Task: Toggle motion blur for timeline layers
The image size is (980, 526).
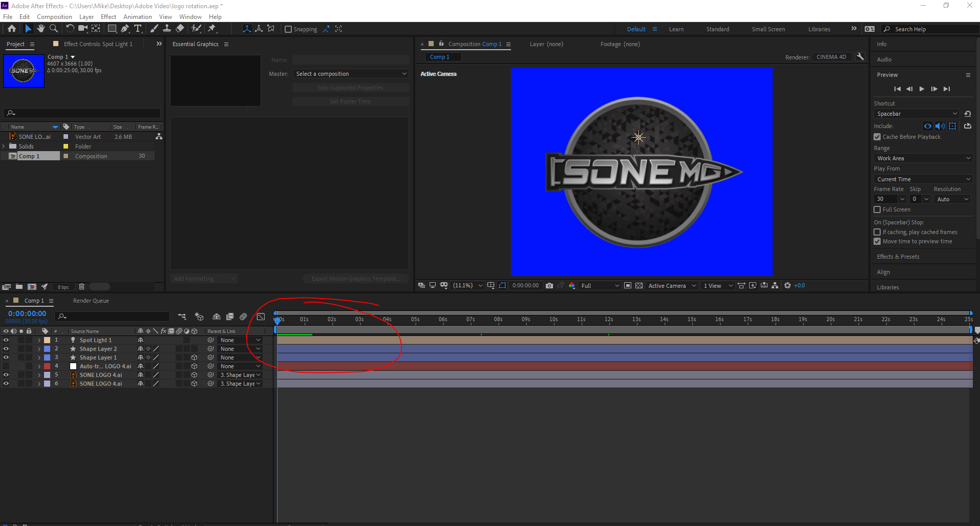Action: [243, 317]
